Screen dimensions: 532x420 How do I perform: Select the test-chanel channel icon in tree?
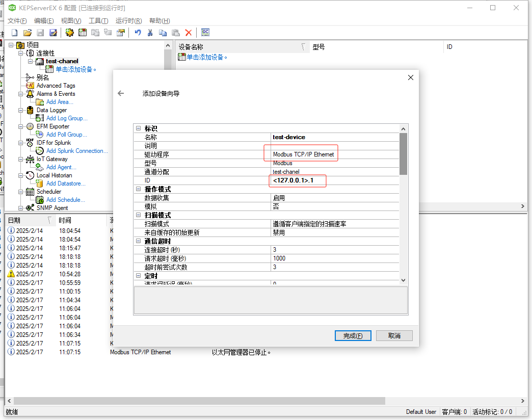pyautogui.click(x=40, y=61)
